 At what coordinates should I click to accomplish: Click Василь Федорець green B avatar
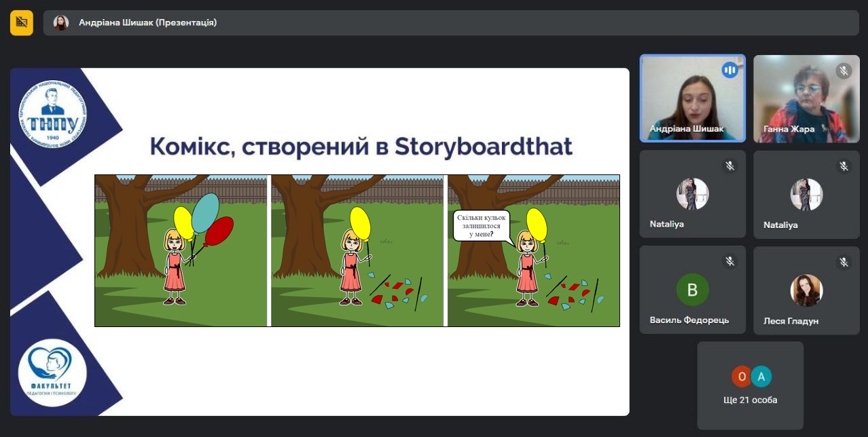[692, 290]
